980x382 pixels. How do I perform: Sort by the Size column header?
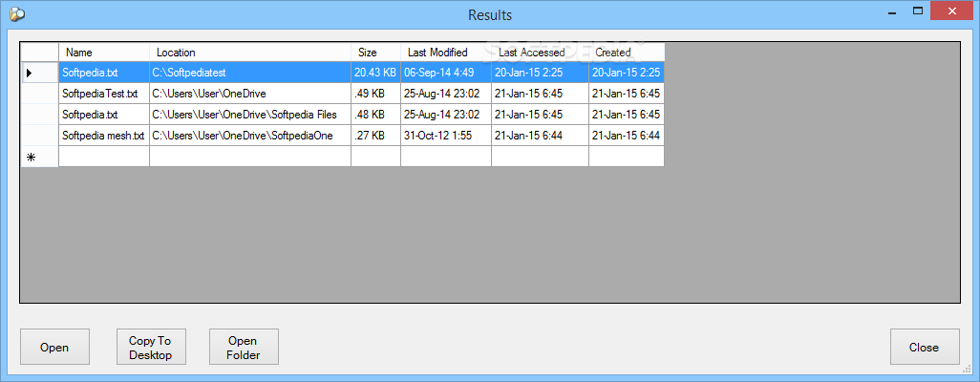pos(375,53)
